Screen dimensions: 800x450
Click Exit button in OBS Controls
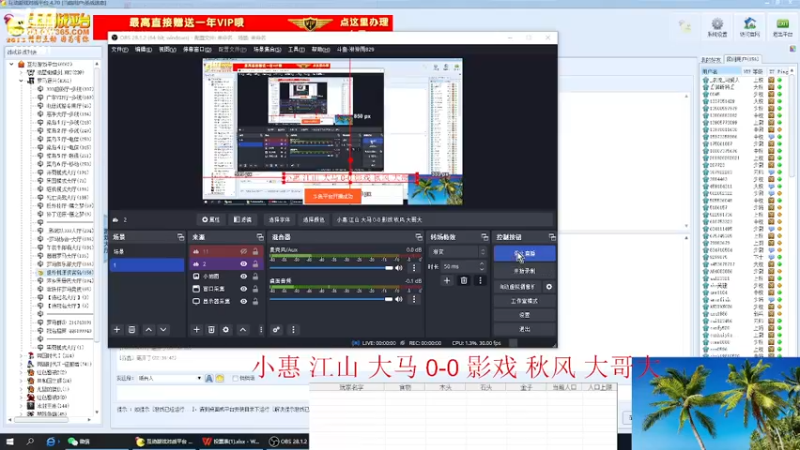(524, 329)
